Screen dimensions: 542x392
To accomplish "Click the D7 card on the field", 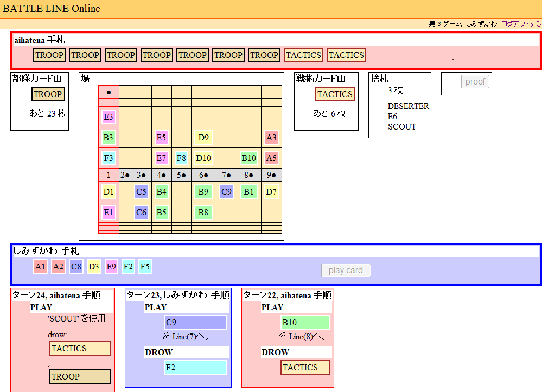I will (271, 192).
